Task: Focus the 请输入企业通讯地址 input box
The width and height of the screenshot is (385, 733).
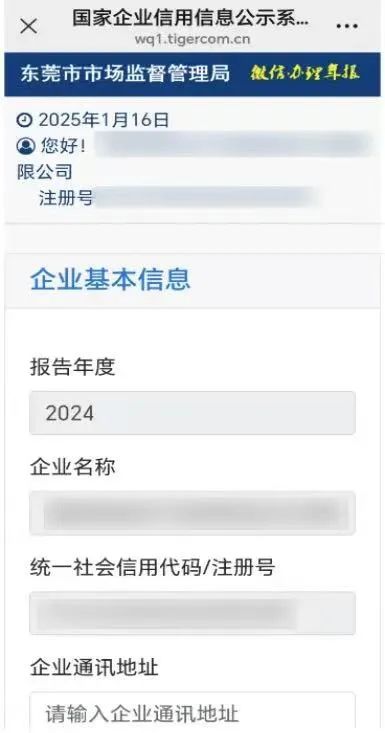Action: (192, 712)
